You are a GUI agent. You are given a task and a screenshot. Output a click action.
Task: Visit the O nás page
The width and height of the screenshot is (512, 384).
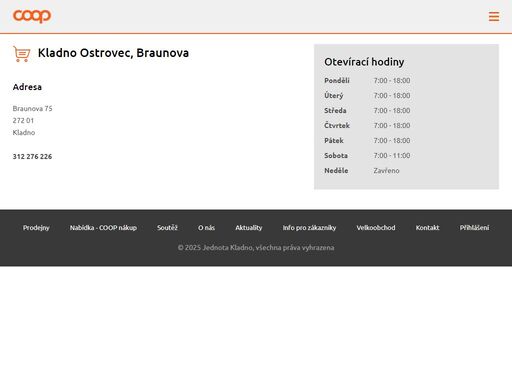206,228
